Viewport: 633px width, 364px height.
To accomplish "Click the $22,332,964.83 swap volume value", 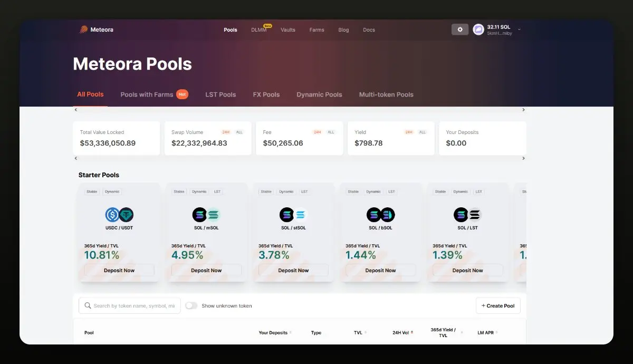I will click(x=199, y=143).
